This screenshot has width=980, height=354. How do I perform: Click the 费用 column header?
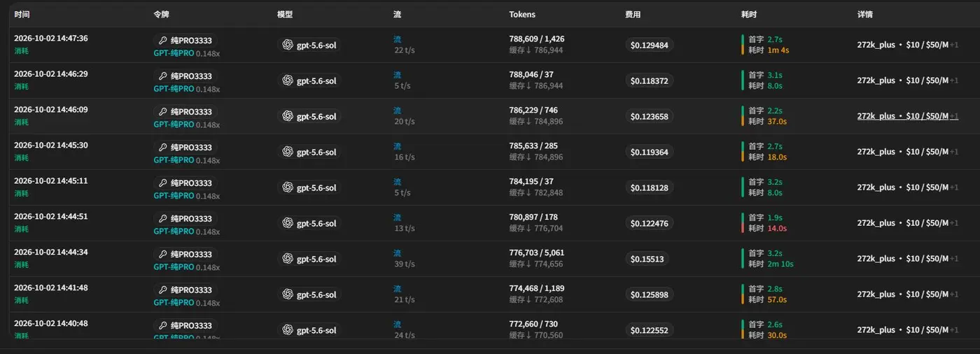pyautogui.click(x=633, y=15)
